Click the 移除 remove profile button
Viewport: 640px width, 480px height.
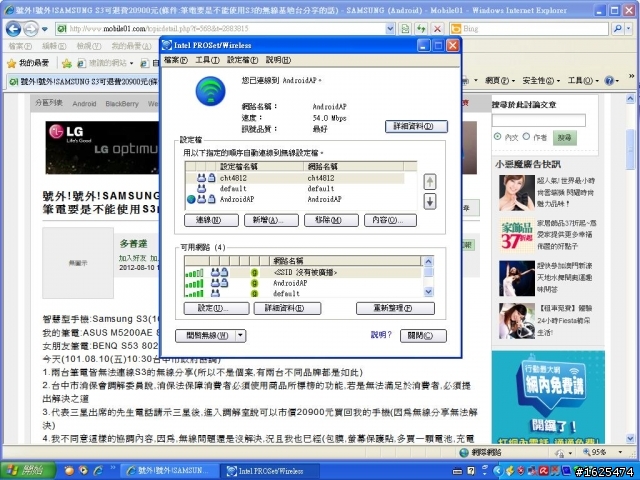pyautogui.click(x=331, y=220)
